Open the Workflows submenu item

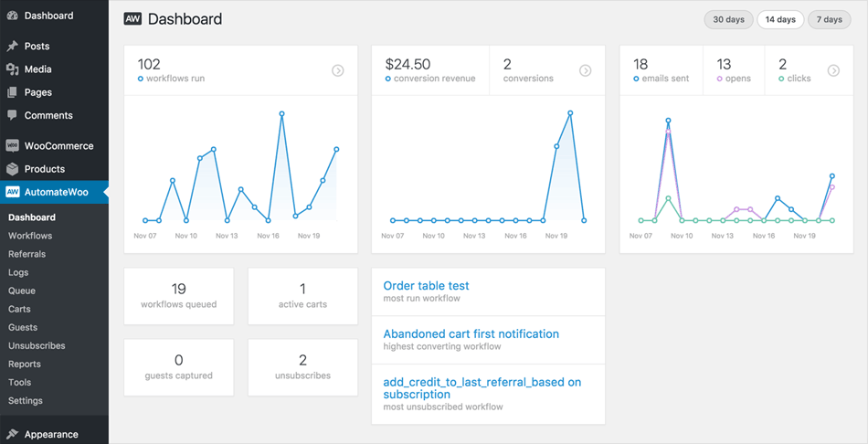pyautogui.click(x=30, y=236)
